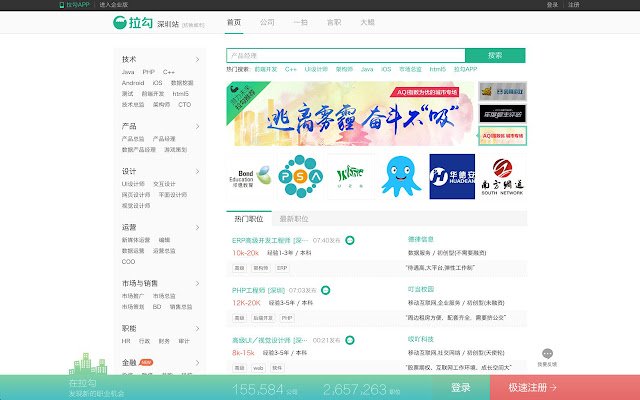Click chat icon beside PHP工程师 posting
The height and width of the screenshot is (400, 640).
click(325, 290)
